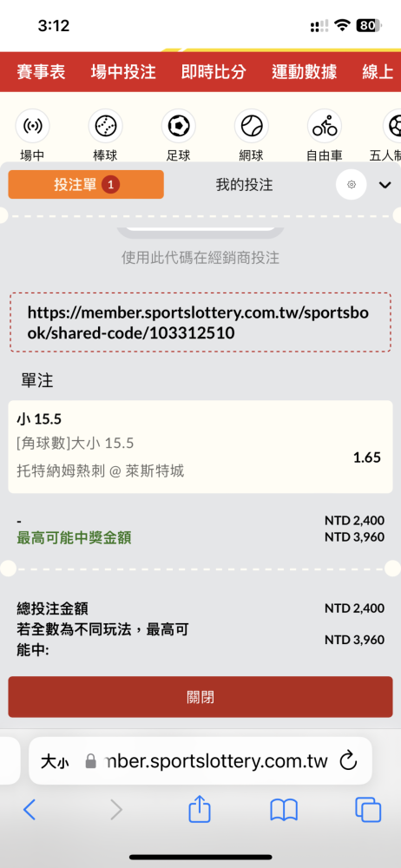Open Safari bookmarks book icon

point(284,811)
